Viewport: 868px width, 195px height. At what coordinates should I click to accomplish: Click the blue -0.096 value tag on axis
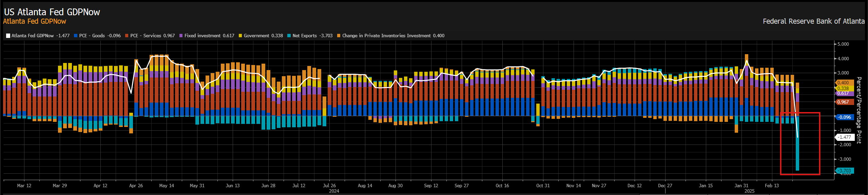pyautogui.click(x=844, y=117)
